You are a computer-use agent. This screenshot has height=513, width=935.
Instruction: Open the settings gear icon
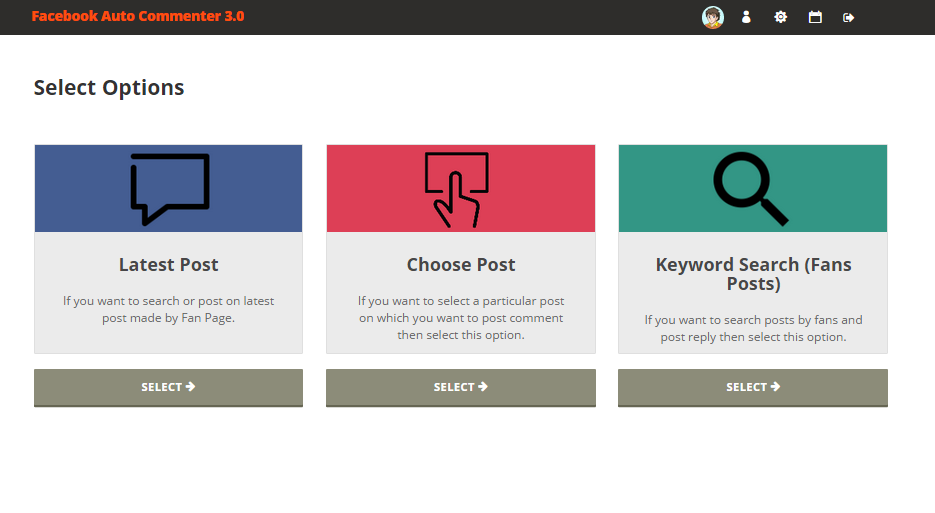click(x=780, y=17)
